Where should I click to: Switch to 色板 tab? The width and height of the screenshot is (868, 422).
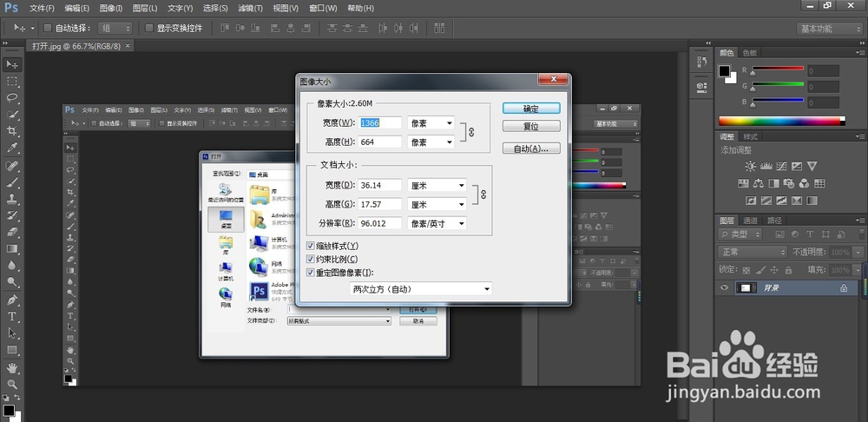[x=750, y=53]
